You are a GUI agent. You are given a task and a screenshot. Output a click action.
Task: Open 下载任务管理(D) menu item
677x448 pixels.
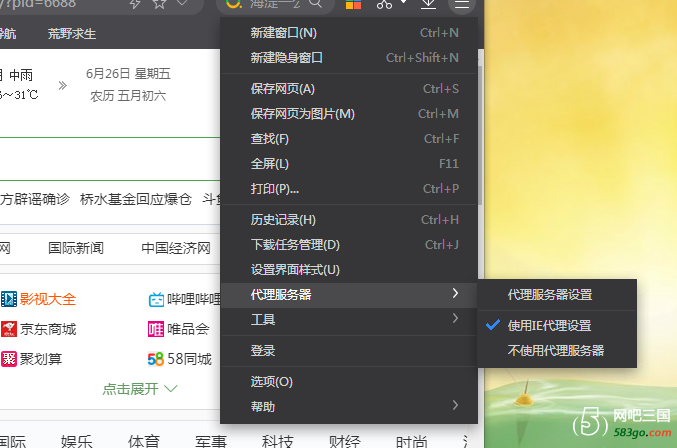pyautogui.click(x=349, y=245)
